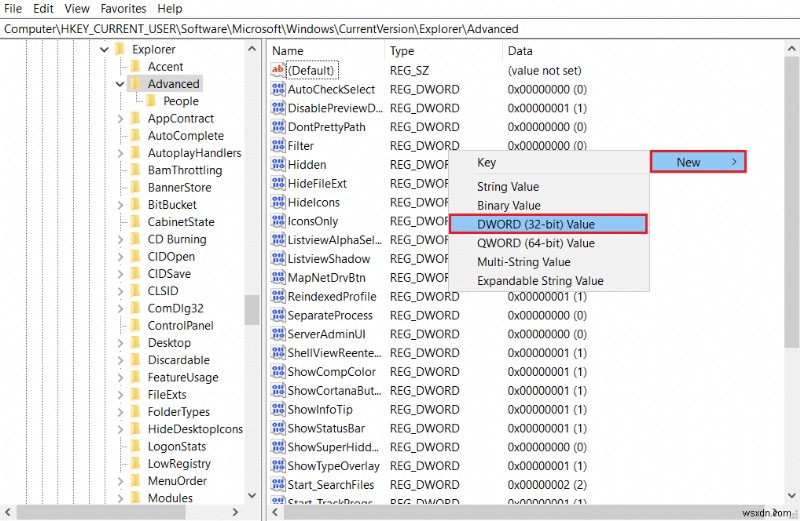Screen dimensions: 800x521
Task: Click the New context menu item
Action: click(698, 162)
